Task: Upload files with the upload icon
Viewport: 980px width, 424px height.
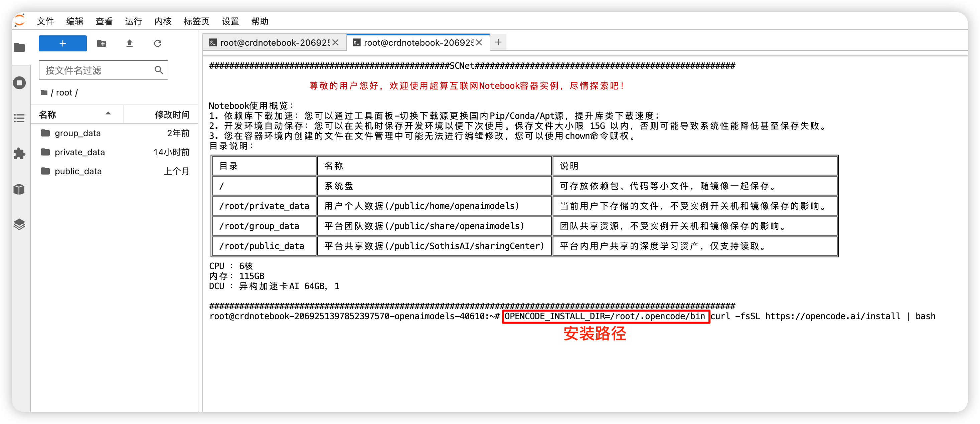Action: (x=130, y=43)
